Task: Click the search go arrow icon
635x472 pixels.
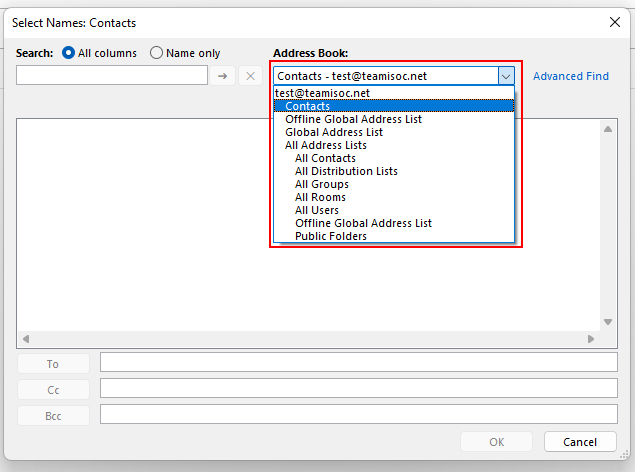Action: point(224,76)
